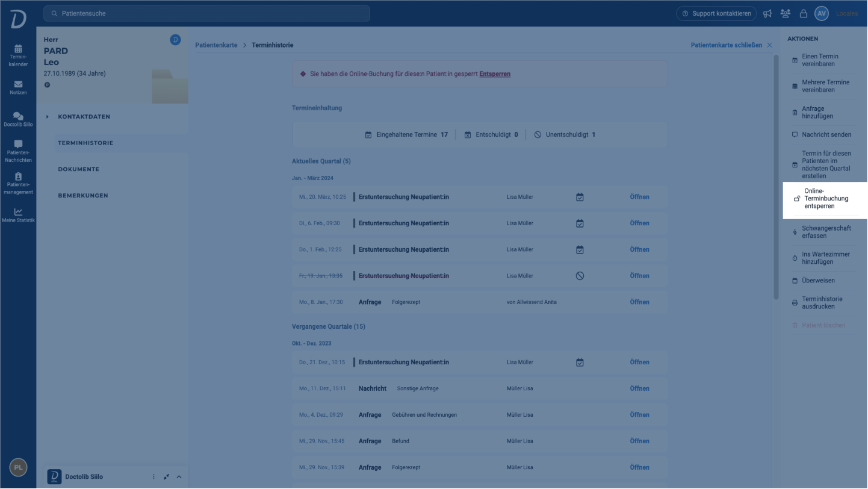This screenshot has width=868, height=489.
Task: Click the megaphone announcements icon
Action: point(767,13)
